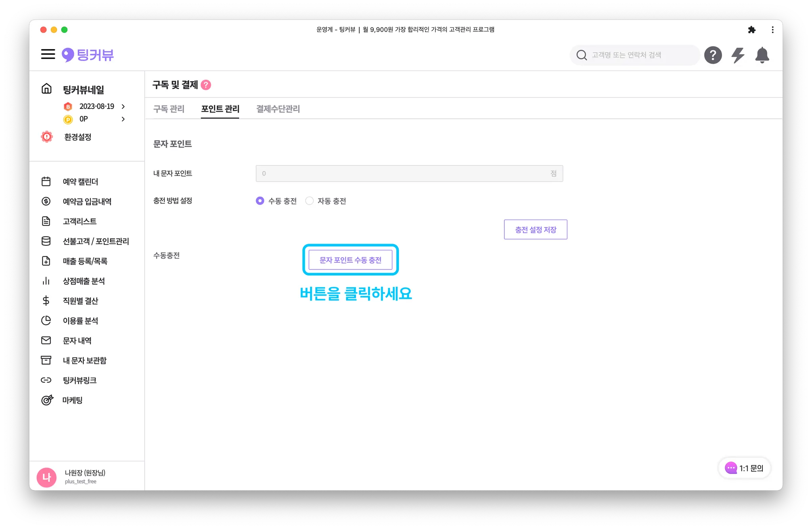812x529 pixels.
Task: Select the 자동 충전 radio button
Action: (309, 201)
